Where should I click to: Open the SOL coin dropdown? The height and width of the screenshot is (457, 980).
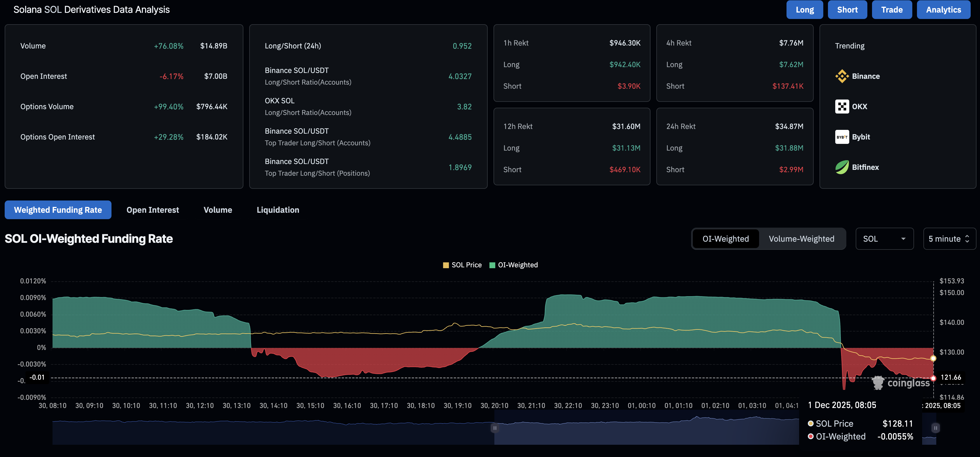tap(885, 239)
